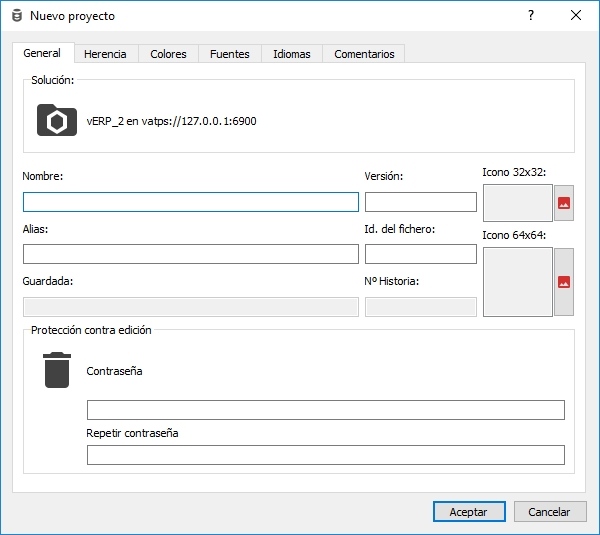Open the Comentarios tab
Viewport: 600px width, 535px height.
tap(364, 54)
